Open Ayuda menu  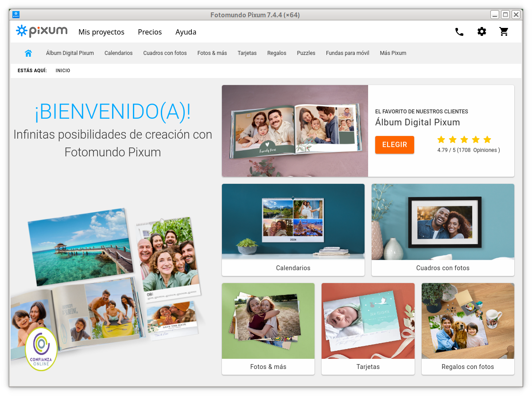186,32
